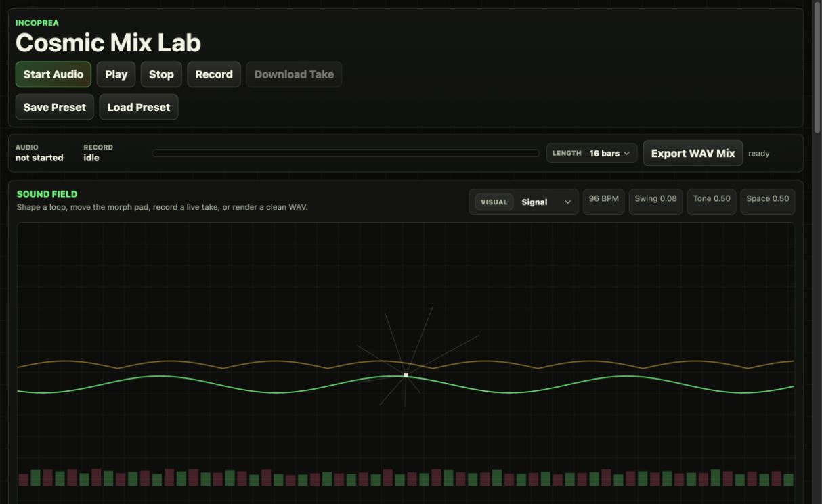Start playback with the Play button

(x=116, y=74)
